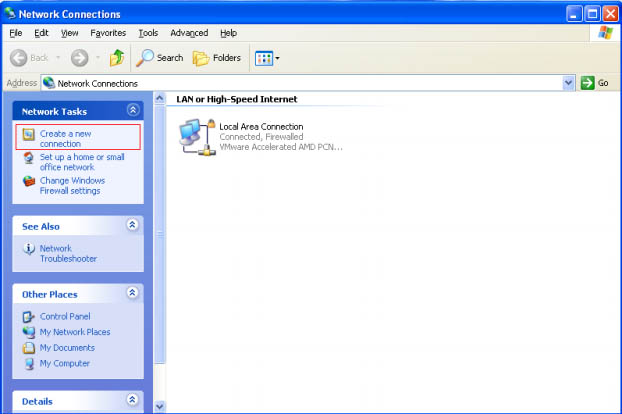Viewport: 622px width, 414px height.
Task: Open the Edit menu
Action: point(41,33)
